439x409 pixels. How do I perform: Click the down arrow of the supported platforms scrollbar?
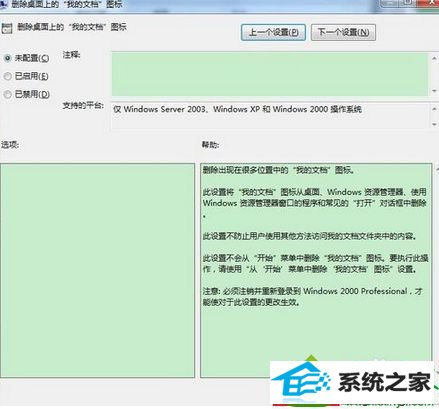(434, 124)
